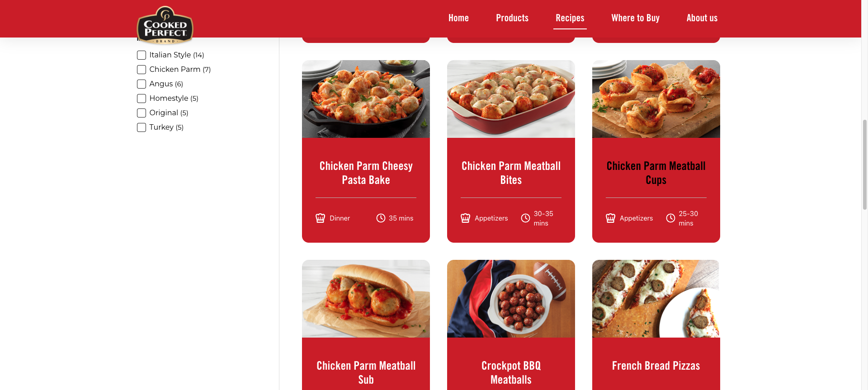Select the Homestyle filter checkbox
Screen dimensions: 868x390
click(142, 99)
